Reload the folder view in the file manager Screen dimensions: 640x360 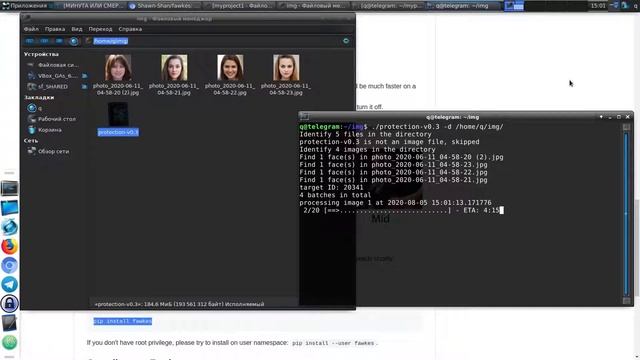(x=346, y=41)
